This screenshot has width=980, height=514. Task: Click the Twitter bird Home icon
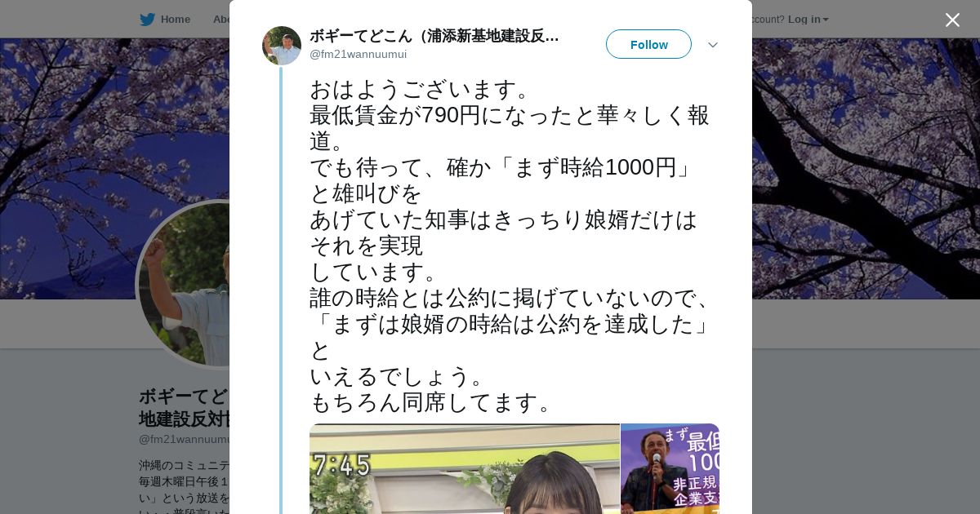click(x=147, y=19)
